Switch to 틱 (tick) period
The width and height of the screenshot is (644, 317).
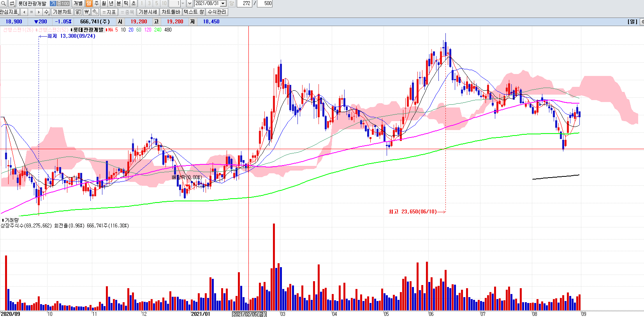coord(126,4)
